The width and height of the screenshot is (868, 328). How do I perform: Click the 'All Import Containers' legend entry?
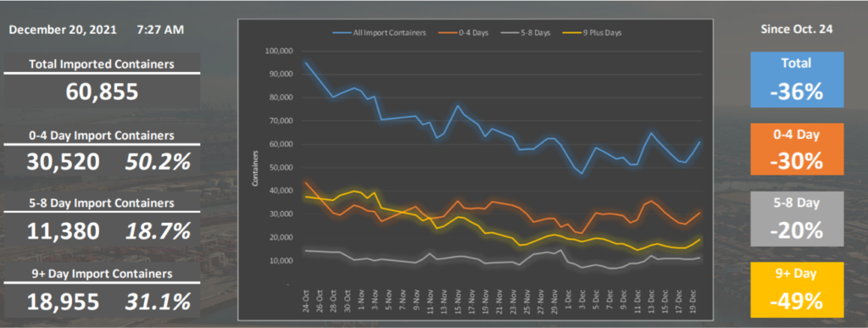click(379, 33)
